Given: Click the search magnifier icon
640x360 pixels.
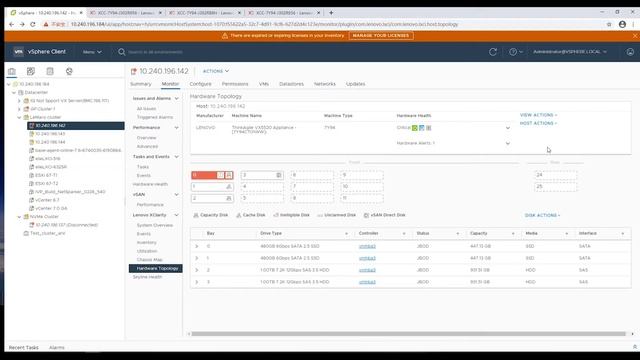Looking at the screenshot, I should (x=122, y=52).
